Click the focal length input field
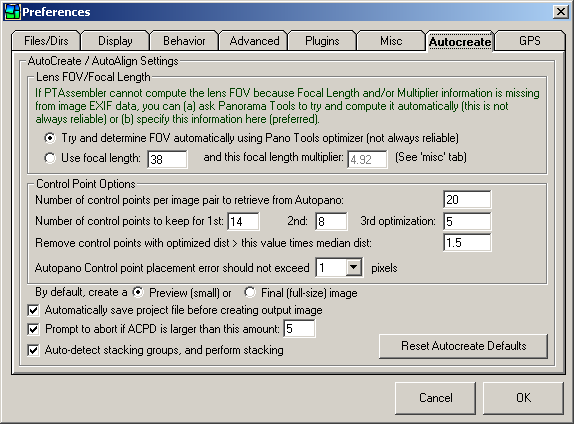Viewport: 574px width, 424px height. coord(167,159)
